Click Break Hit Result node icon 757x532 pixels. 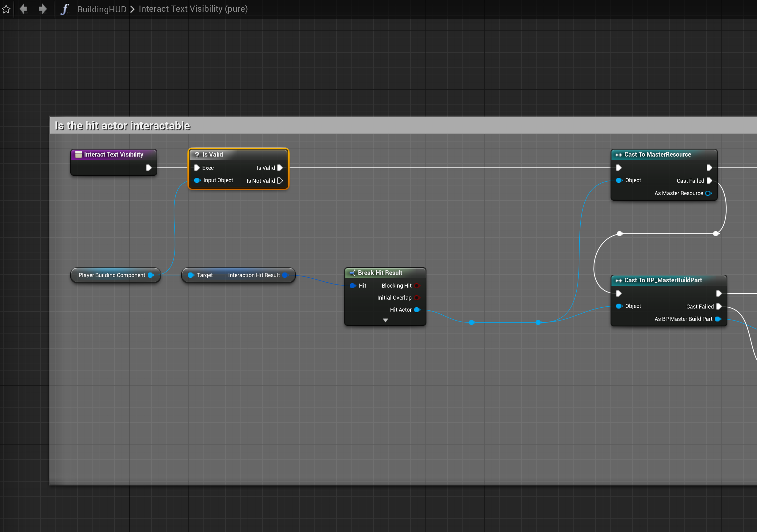pyautogui.click(x=352, y=272)
